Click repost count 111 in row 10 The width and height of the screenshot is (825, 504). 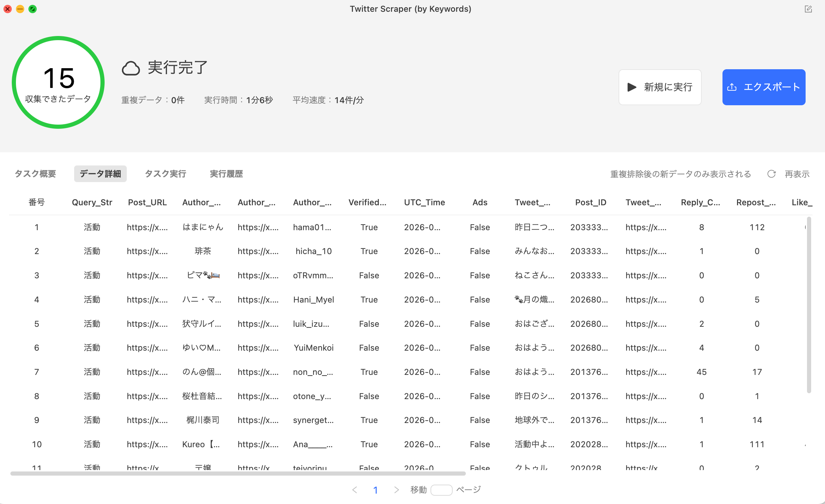click(757, 444)
